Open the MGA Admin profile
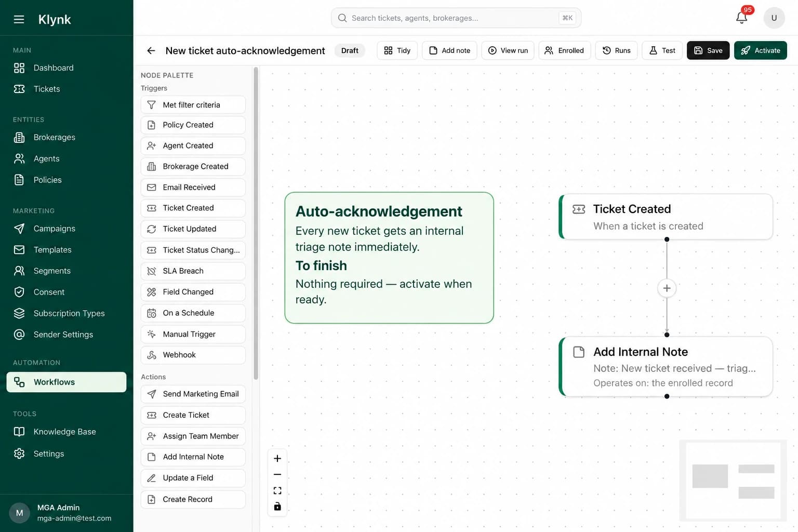798x532 pixels. [x=66, y=513]
